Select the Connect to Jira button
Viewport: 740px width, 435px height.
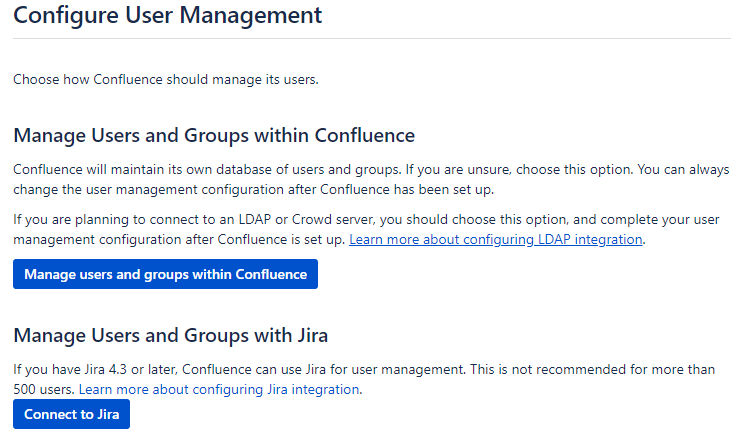point(71,414)
